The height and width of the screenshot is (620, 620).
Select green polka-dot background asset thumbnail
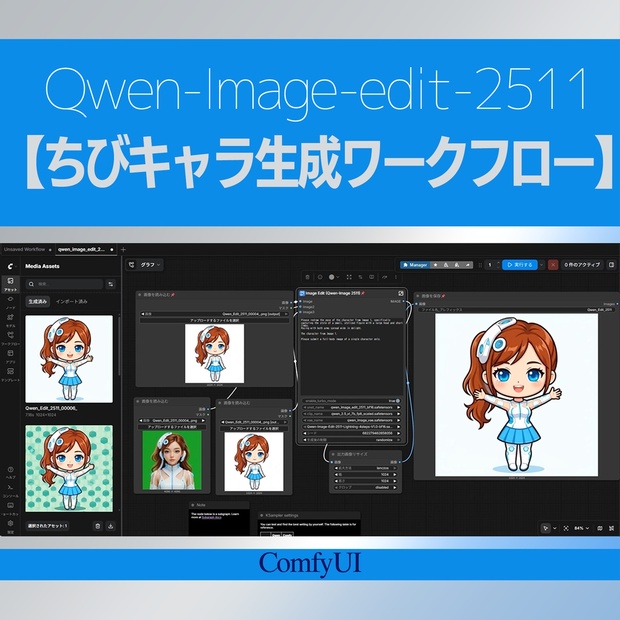[x=69, y=469]
